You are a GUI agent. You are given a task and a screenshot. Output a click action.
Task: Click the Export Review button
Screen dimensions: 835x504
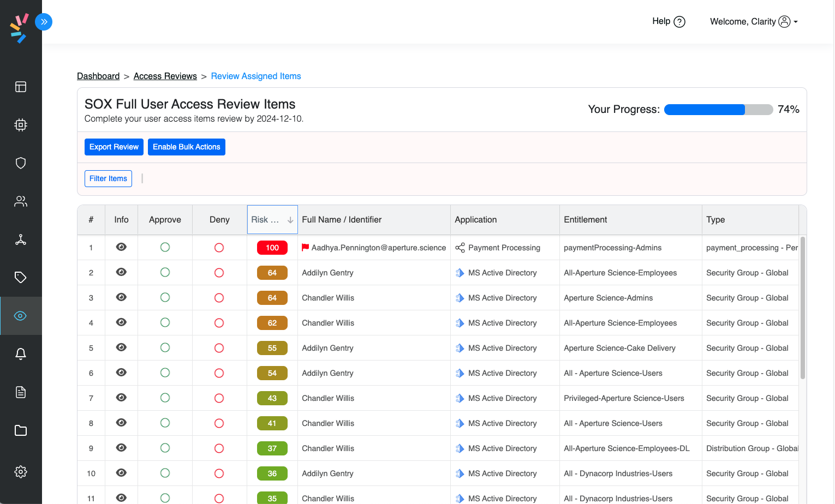[x=114, y=147]
